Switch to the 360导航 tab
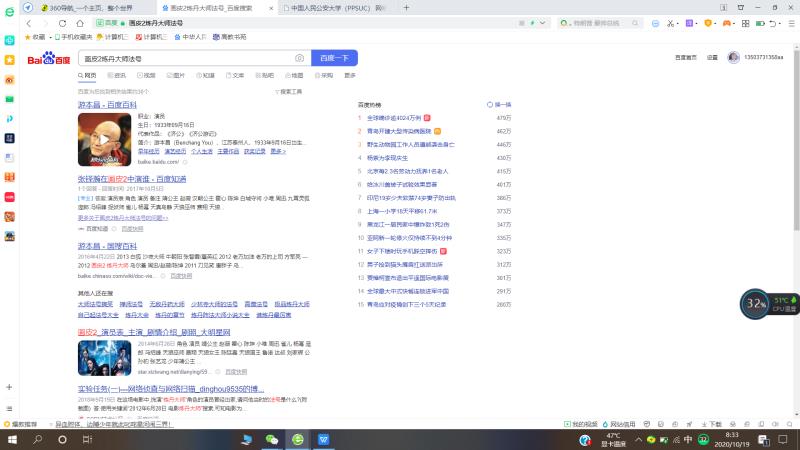 89,8
